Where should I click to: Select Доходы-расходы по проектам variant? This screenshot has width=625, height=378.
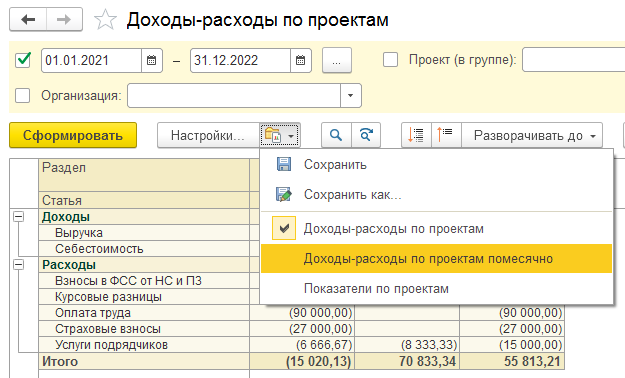click(436, 228)
